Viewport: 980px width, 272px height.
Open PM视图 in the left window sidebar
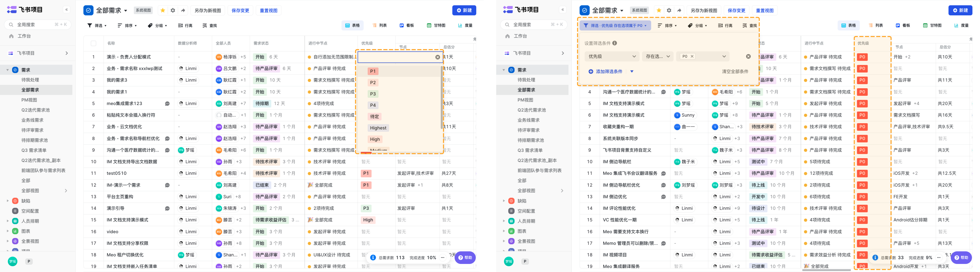(29, 100)
